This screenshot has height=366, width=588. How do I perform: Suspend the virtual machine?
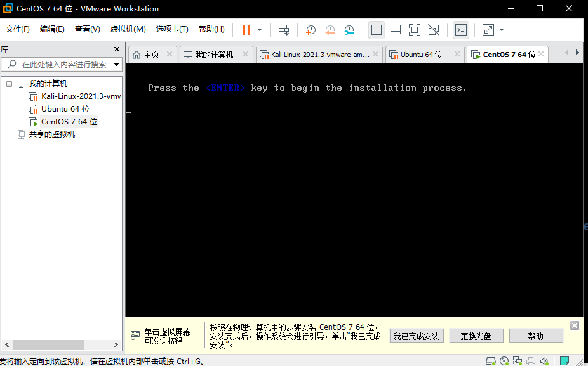point(246,29)
